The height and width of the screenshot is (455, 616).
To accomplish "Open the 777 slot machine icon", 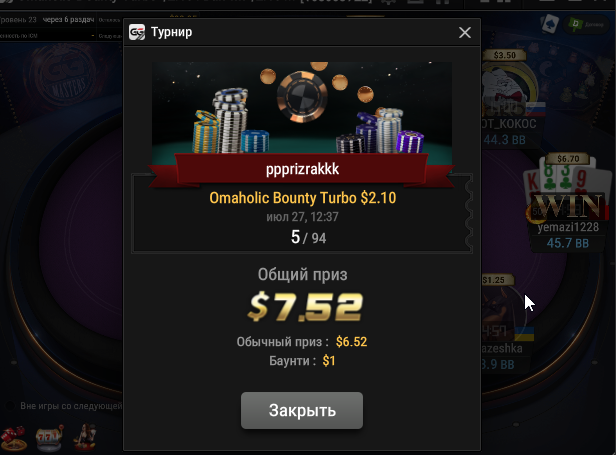I will point(50,437).
